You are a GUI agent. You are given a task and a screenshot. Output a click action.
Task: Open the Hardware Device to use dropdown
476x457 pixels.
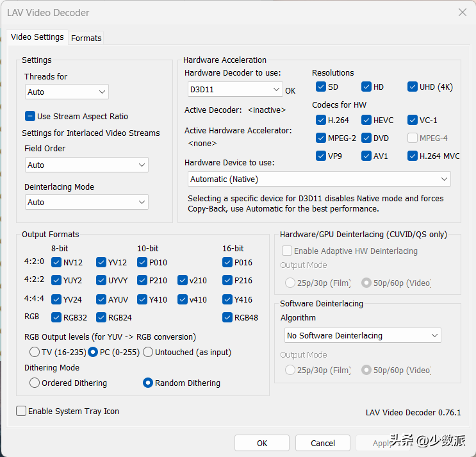point(319,179)
